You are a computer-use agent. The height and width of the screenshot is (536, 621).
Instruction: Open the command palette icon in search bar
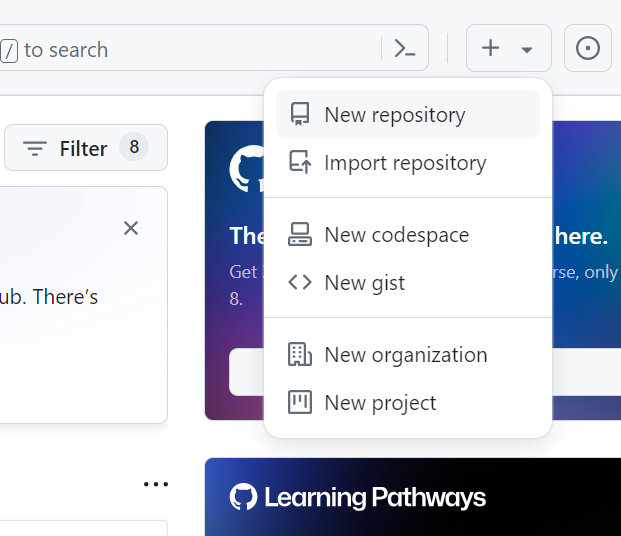405,49
